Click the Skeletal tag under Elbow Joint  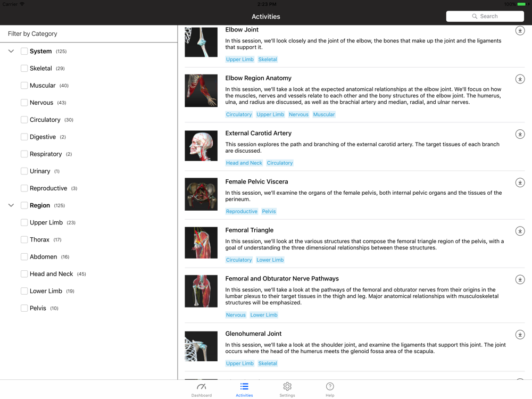pyautogui.click(x=268, y=60)
